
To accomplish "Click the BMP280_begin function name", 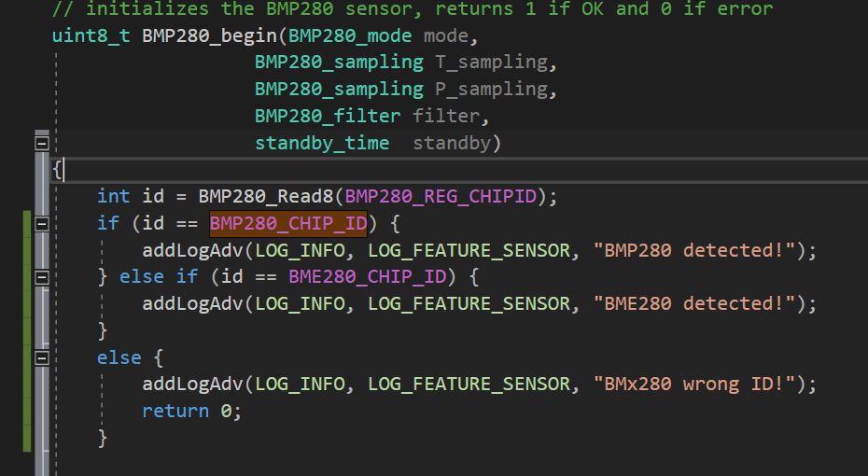I will [209, 36].
